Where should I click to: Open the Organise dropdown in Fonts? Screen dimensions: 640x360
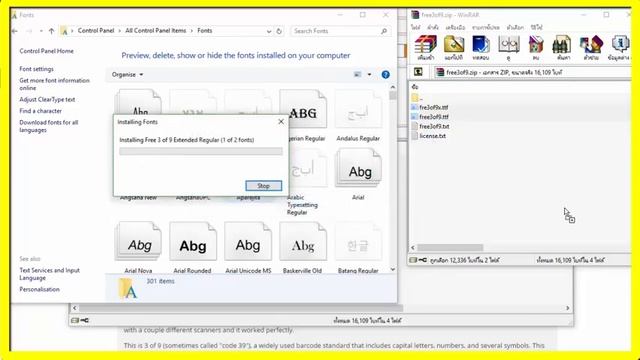tap(127, 75)
